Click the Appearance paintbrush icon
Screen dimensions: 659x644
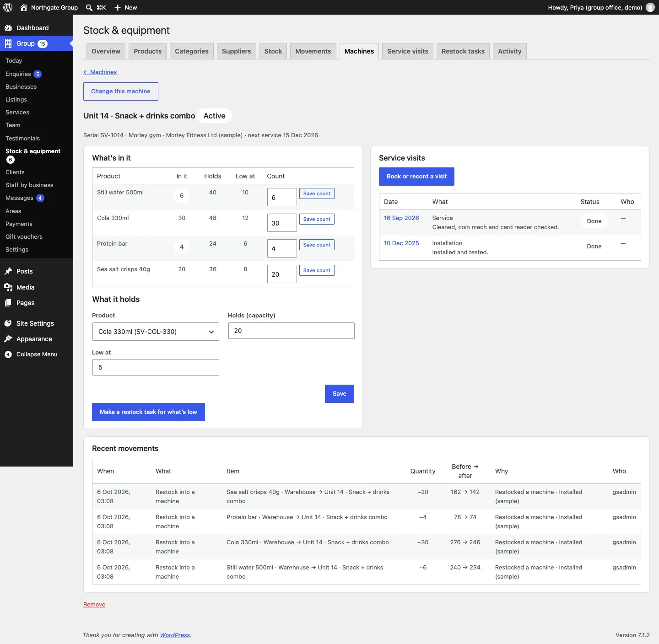[x=8, y=339]
